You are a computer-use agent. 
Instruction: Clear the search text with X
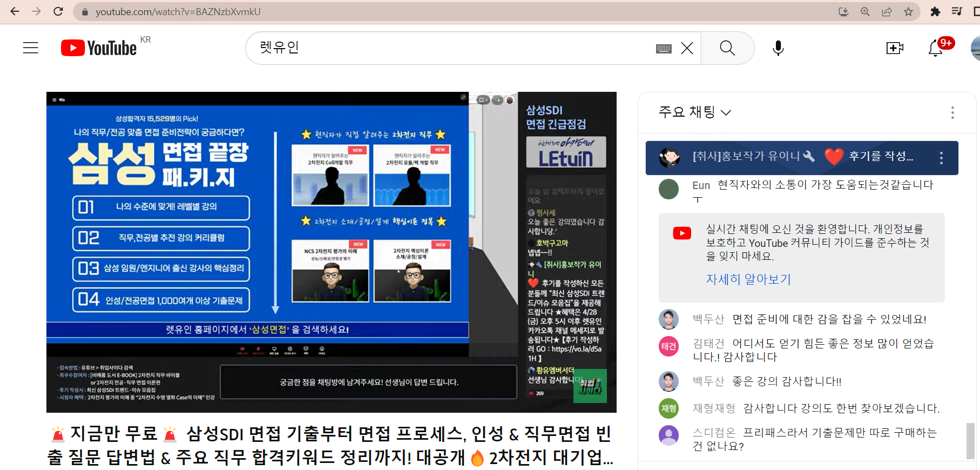pos(687,49)
